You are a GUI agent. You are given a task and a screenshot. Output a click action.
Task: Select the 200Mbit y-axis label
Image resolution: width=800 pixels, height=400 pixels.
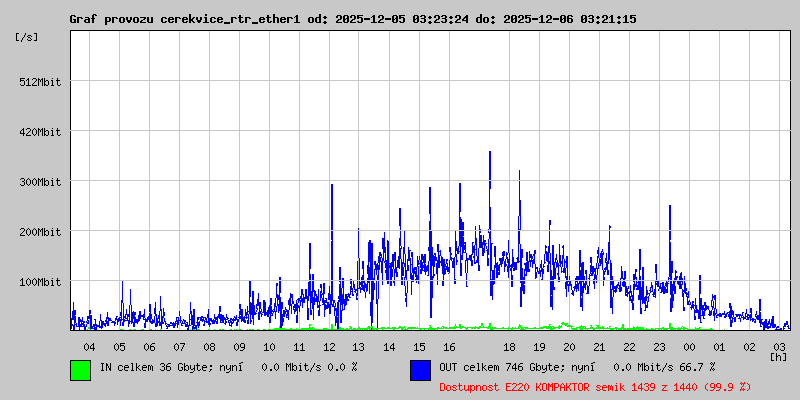[x=41, y=232]
